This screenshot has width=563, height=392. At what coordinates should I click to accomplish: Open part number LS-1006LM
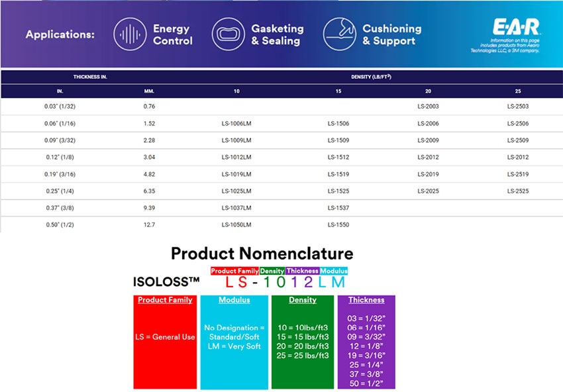[x=236, y=123]
